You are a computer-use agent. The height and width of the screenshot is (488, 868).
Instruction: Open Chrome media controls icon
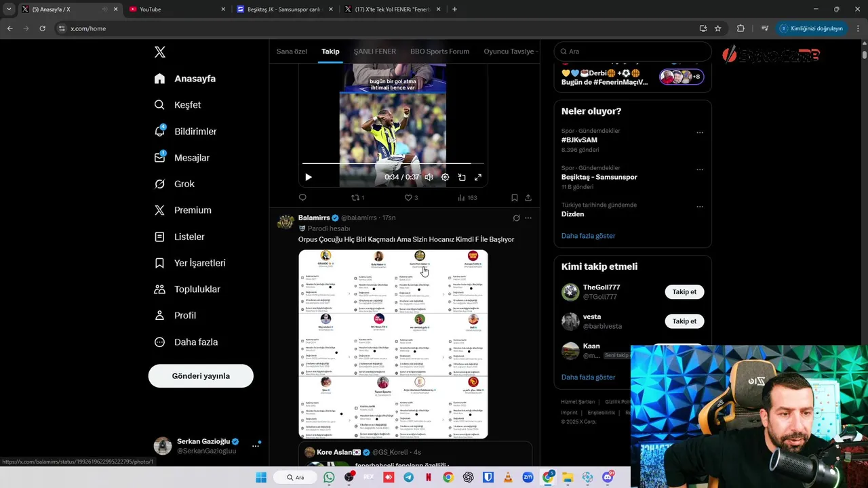pos(765,28)
